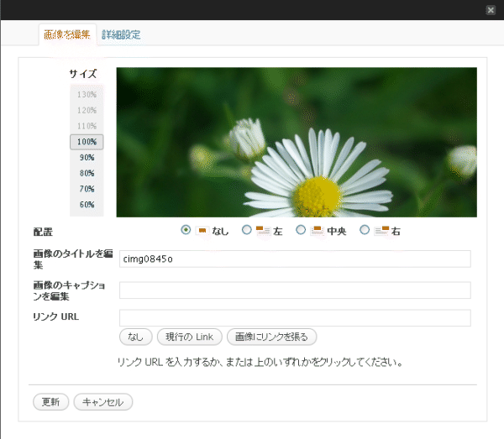Pick the 60% size option

pyautogui.click(x=87, y=205)
